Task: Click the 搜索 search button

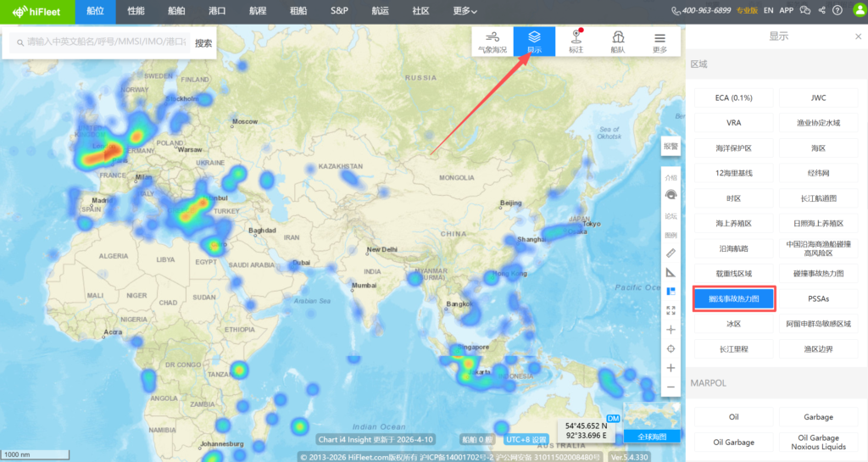Action: click(203, 42)
